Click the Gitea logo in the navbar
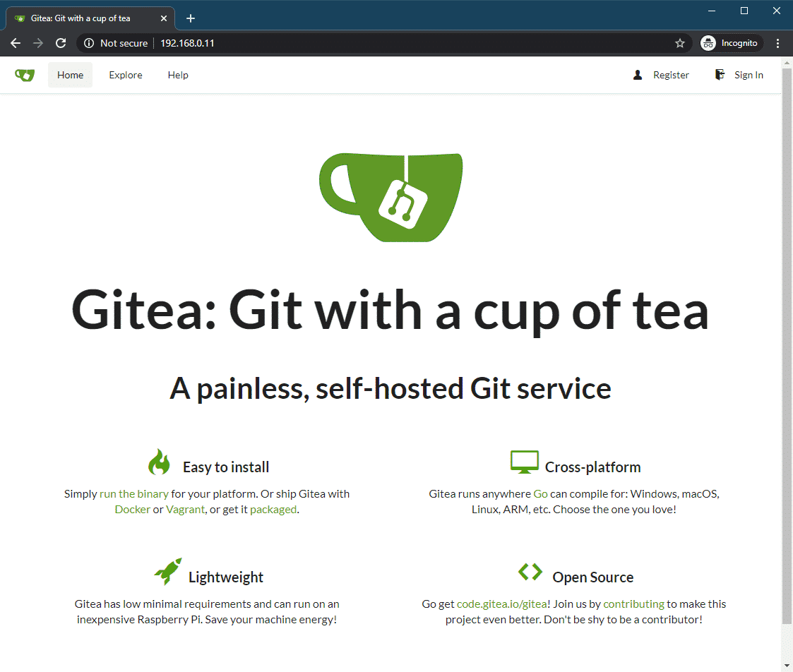793x672 pixels. tap(24, 75)
